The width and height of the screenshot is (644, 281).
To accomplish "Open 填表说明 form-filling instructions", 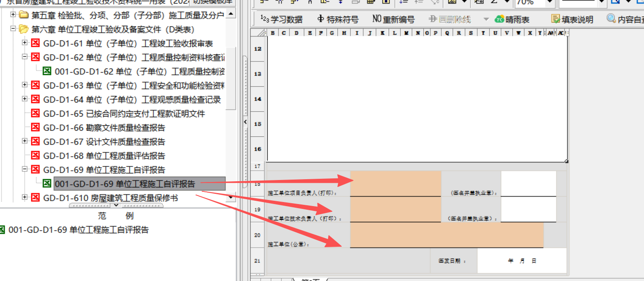I will click(572, 19).
